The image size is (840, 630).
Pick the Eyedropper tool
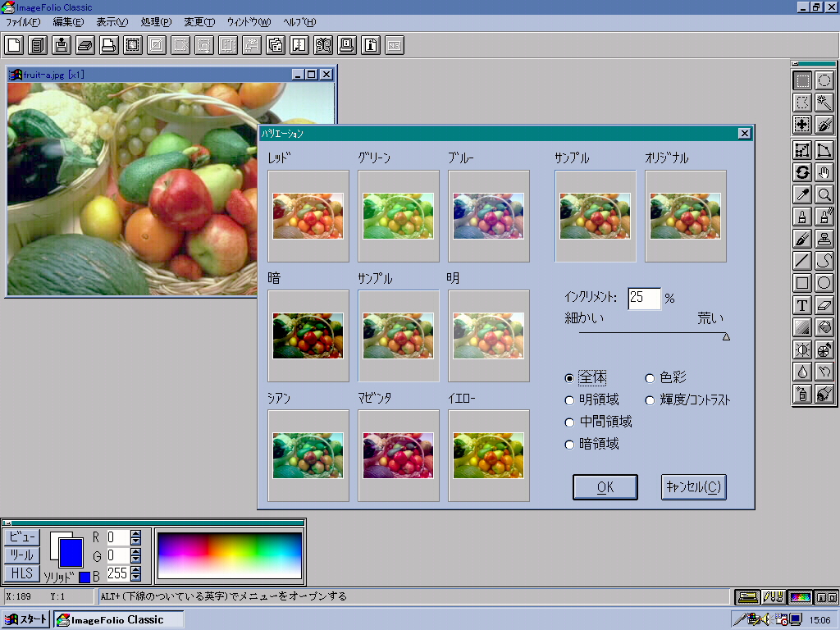tap(803, 194)
